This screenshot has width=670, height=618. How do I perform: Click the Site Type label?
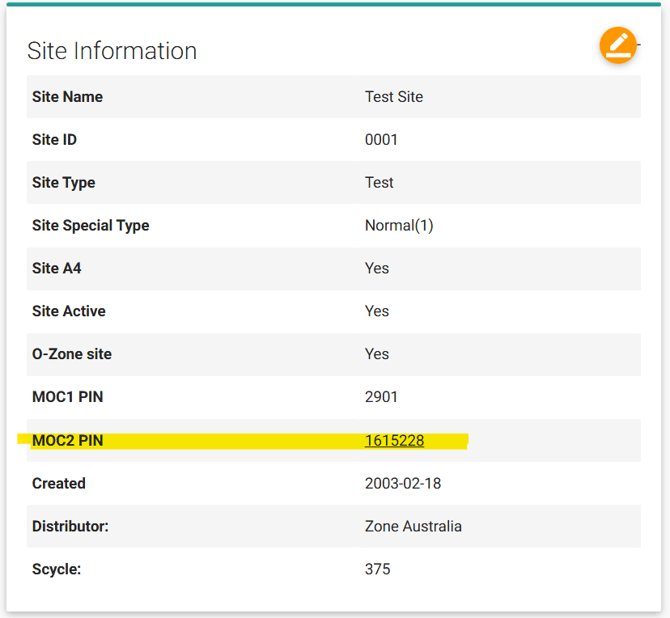[x=63, y=183]
